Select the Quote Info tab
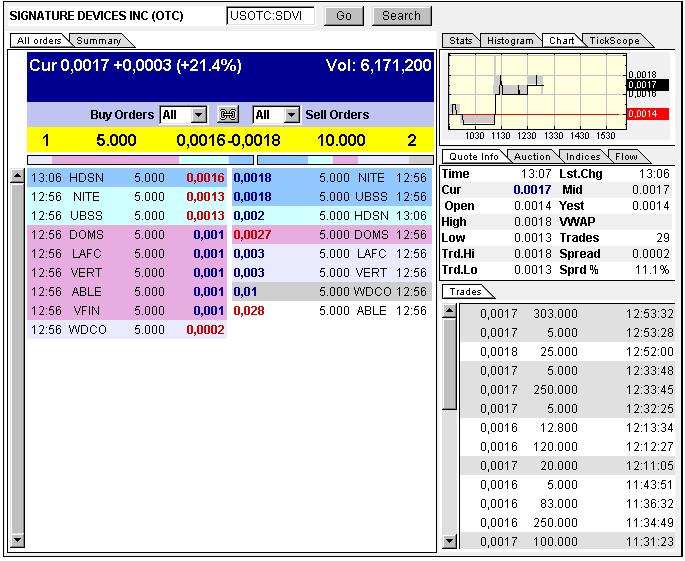Image resolution: width=685 pixels, height=561 pixels. pyautogui.click(x=474, y=156)
